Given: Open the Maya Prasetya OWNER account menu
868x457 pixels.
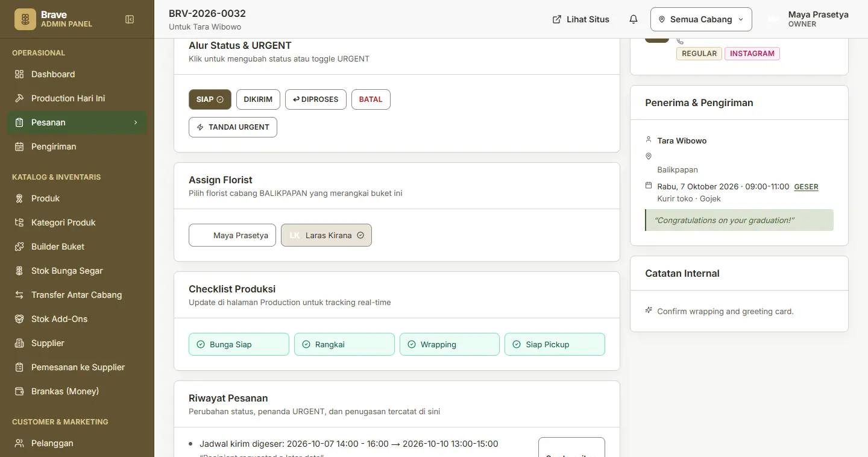Looking at the screenshot, I should [808, 19].
